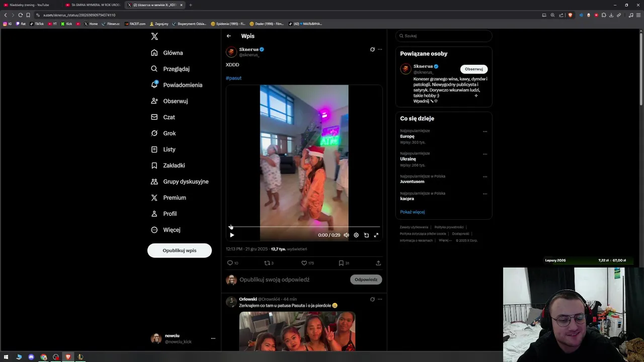Open Grupy dyskusyjne in sidebar

179,182
